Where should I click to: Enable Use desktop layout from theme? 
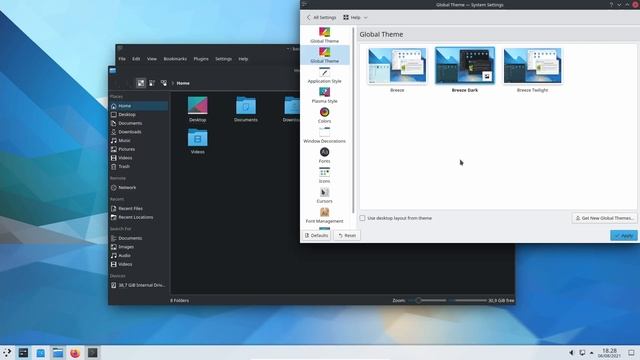pos(362,218)
